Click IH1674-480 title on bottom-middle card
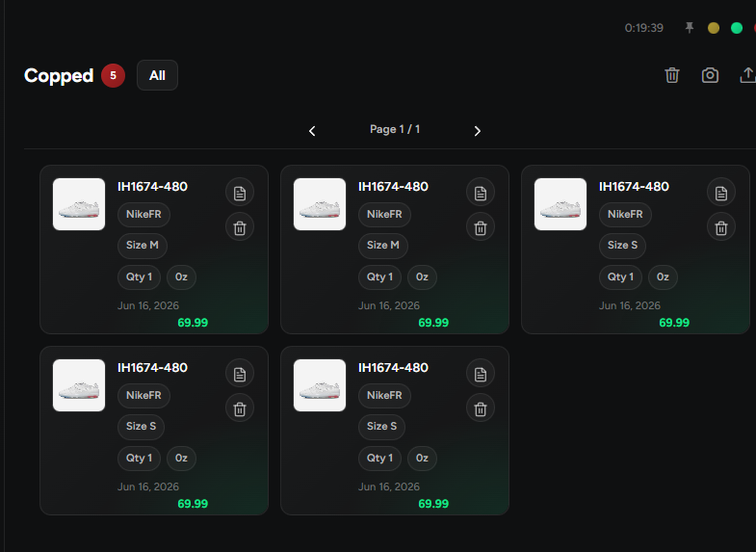This screenshot has height=552, width=756. (393, 368)
